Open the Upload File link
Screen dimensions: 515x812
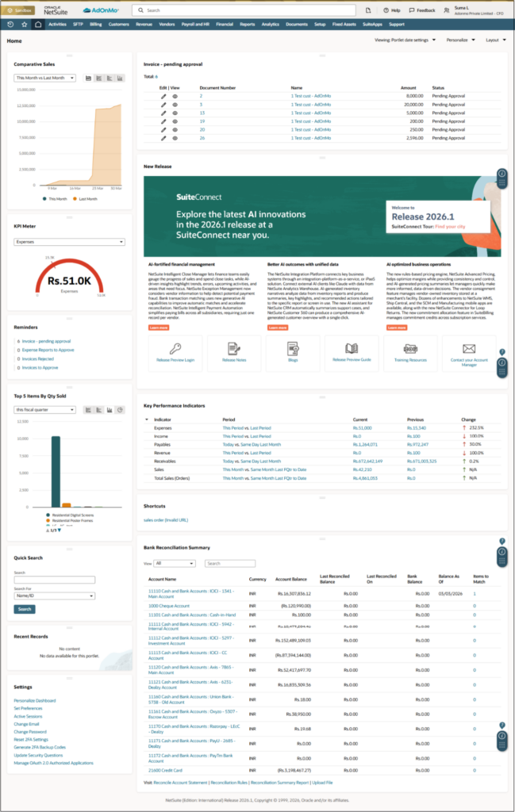322,783
